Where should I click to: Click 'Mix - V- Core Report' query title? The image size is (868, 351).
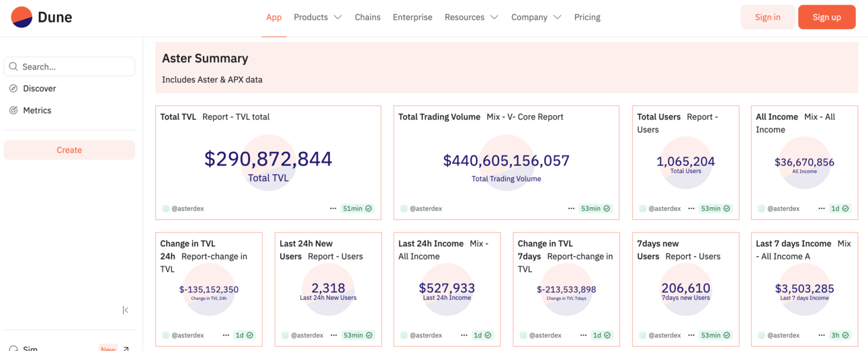[525, 117]
